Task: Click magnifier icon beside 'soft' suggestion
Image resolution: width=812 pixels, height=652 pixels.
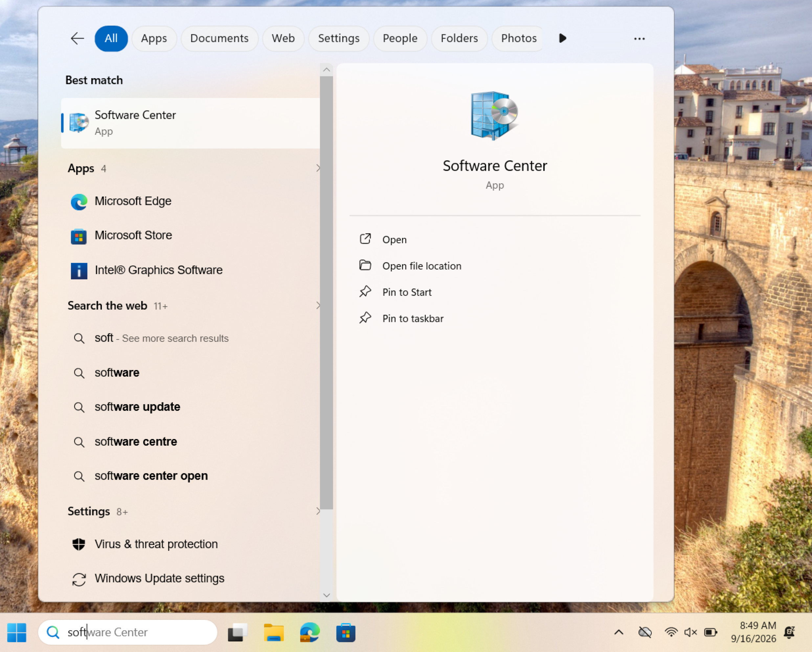Action: pos(79,338)
